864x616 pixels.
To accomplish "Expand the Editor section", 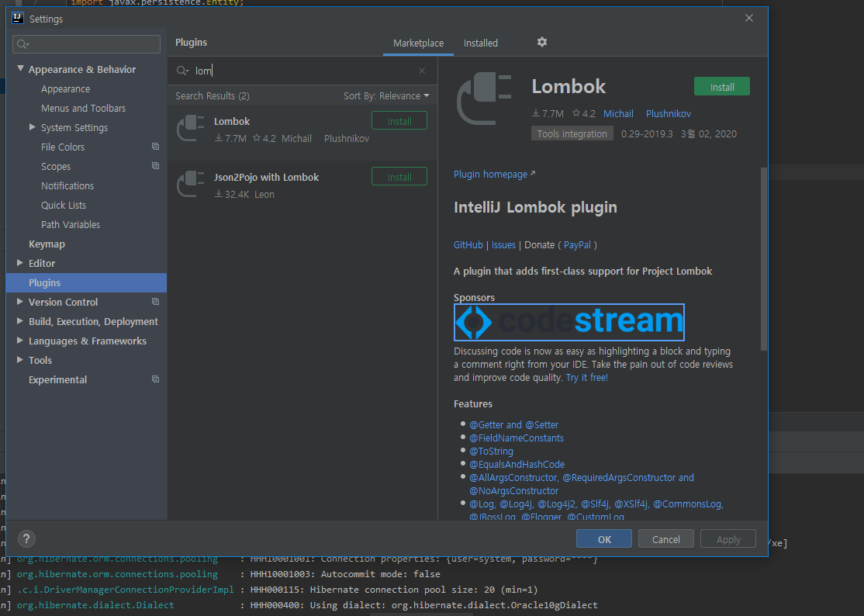I will click(20, 263).
